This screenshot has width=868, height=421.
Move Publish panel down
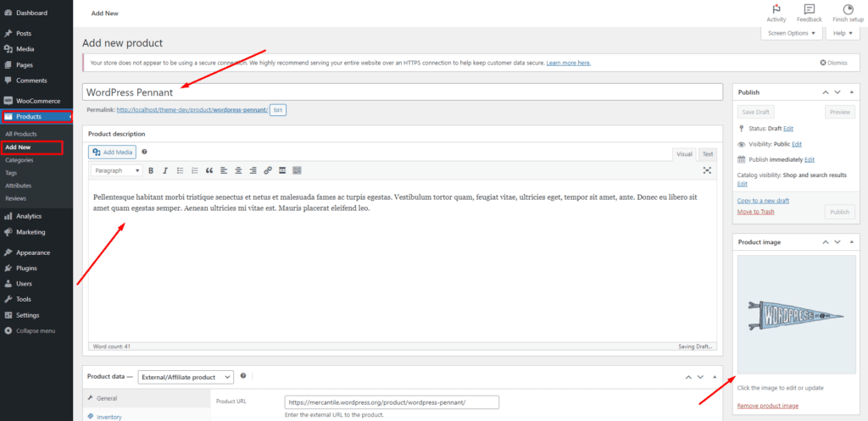pos(837,91)
